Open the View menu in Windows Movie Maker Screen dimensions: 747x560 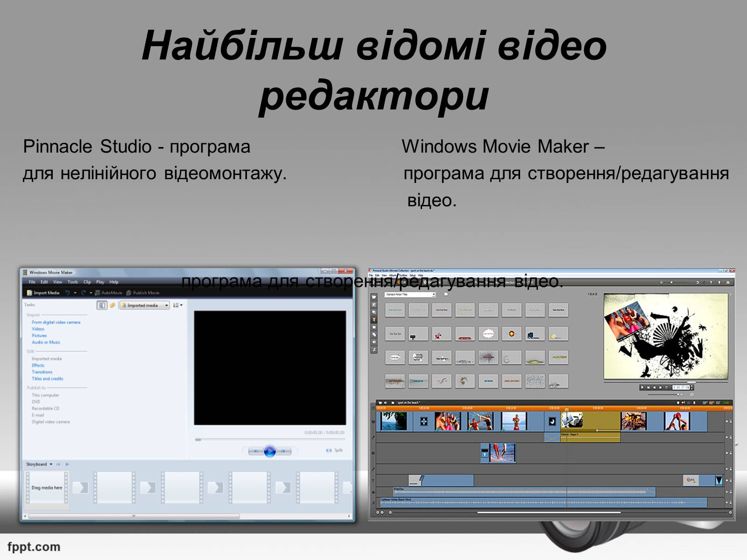[57, 282]
